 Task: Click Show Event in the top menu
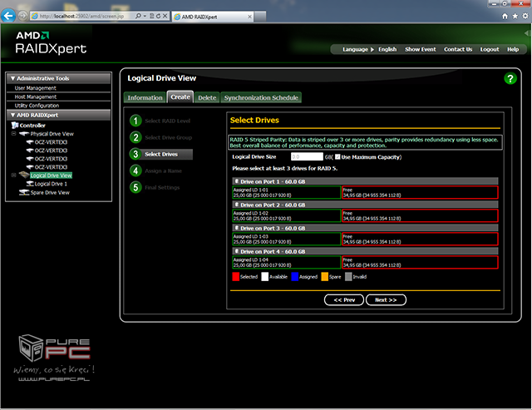[421, 50]
